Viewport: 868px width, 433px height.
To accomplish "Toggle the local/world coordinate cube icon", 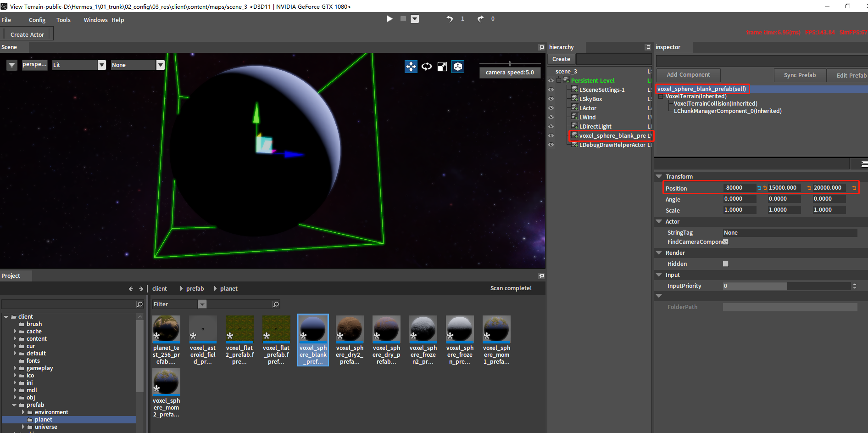I will [x=458, y=67].
